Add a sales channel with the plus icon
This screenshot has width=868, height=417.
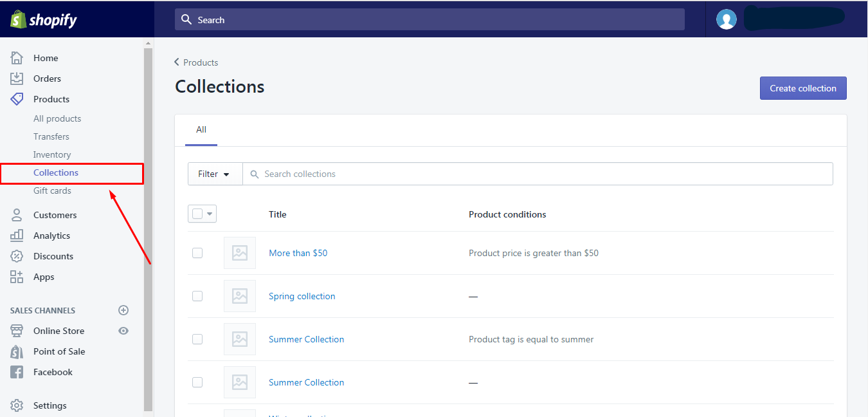click(123, 310)
